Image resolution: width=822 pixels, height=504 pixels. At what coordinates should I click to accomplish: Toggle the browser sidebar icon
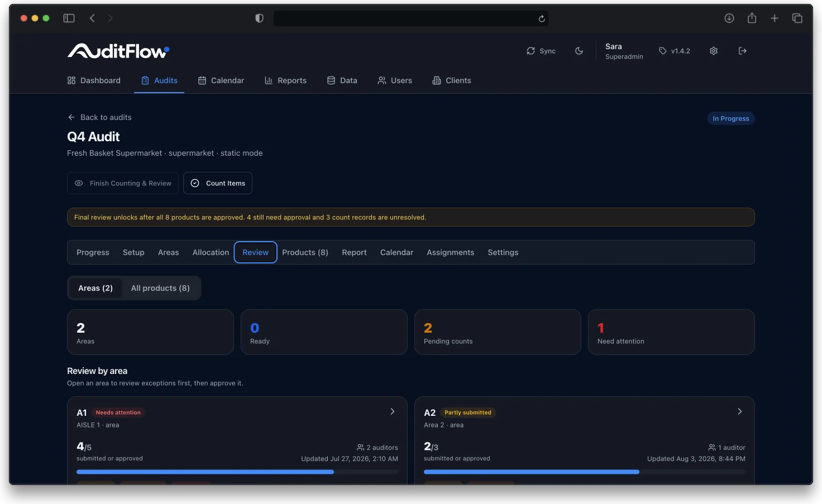(69, 18)
